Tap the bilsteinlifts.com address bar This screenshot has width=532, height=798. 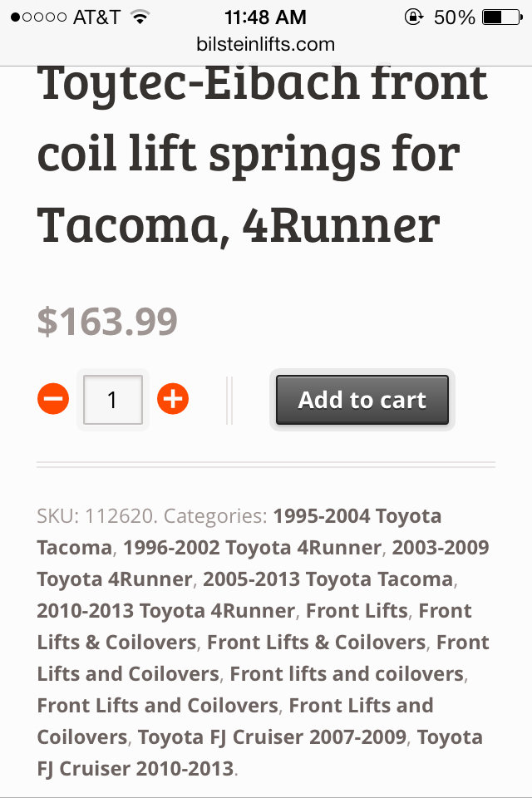266,44
